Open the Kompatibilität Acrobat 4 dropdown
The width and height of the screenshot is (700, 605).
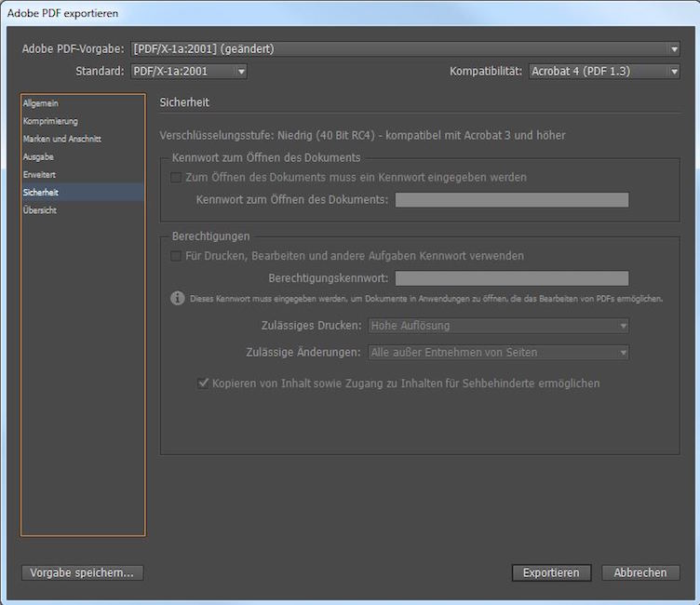coord(604,72)
